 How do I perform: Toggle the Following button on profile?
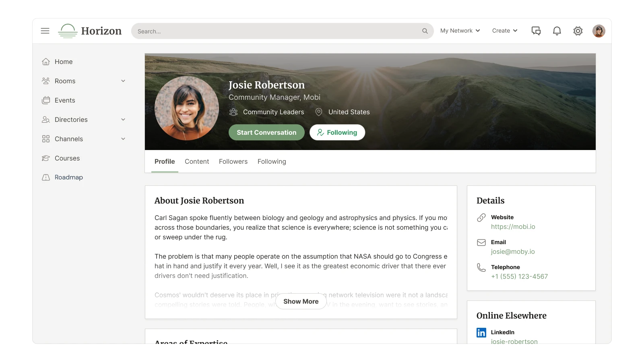click(337, 132)
